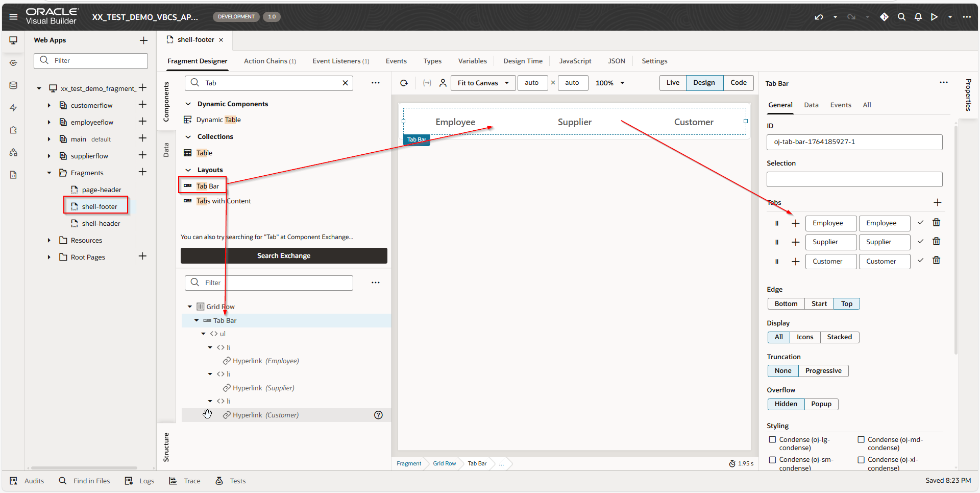The width and height of the screenshot is (980, 493).
Task: Check the Condense (oj-md-condense) option
Action: (x=861, y=439)
